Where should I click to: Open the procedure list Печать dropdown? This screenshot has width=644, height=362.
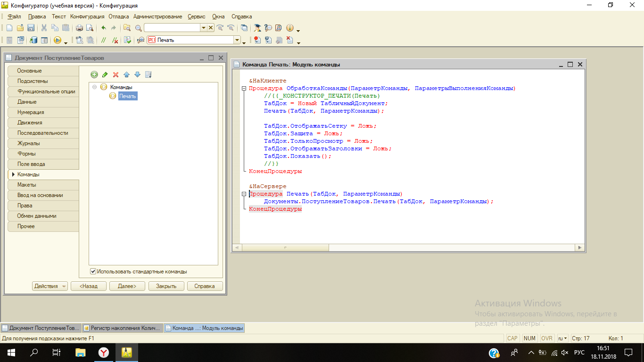(237, 41)
